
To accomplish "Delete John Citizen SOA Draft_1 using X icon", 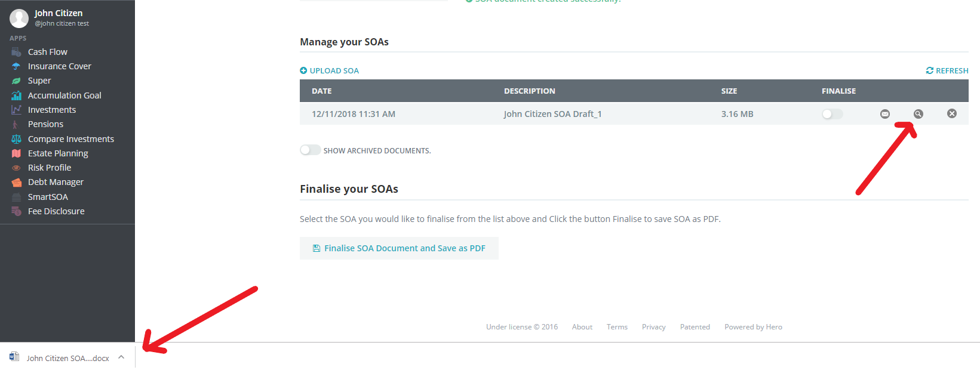I will click(951, 113).
